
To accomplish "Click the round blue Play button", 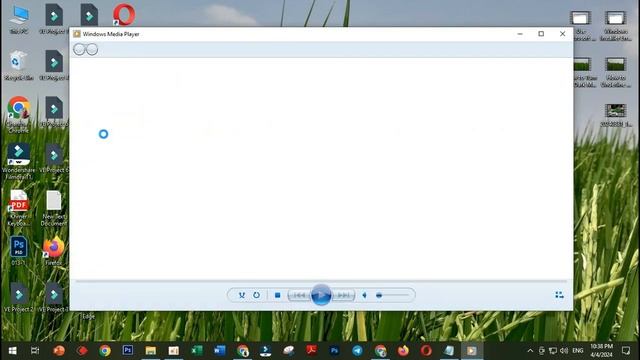I will [x=321, y=295].
